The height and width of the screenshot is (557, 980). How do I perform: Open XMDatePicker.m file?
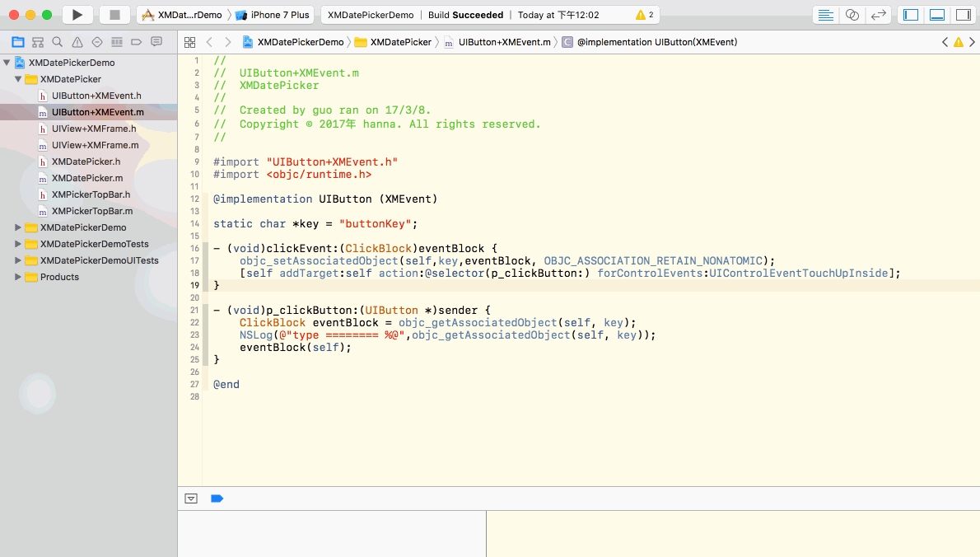pyautogui.click(x=86, y=178)
